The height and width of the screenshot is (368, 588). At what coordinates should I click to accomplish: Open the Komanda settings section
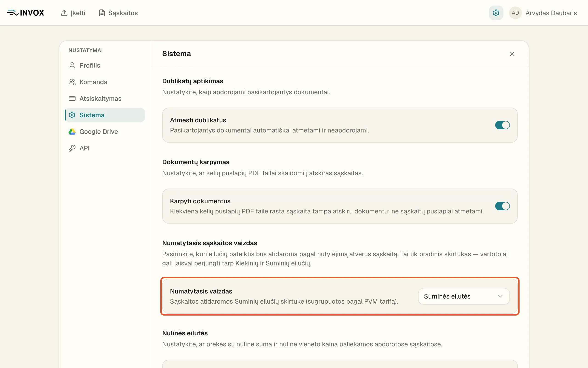pyautogui.click(x=105, y=82)
